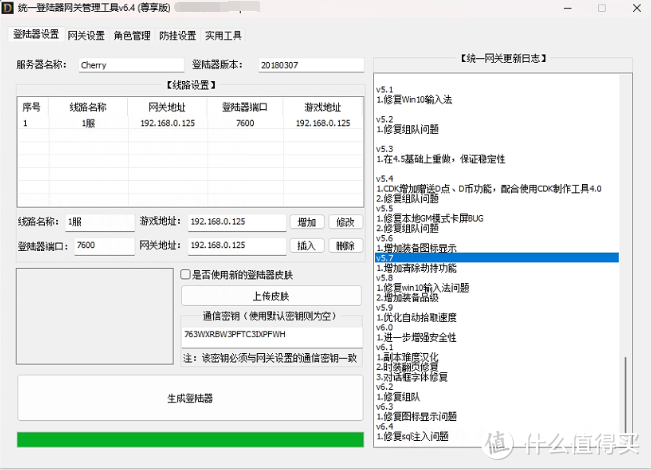The height and width of the screenshot is (470, 651).
Task: Select the highlighted v5.7 log entry
Action: click(497, 258)
